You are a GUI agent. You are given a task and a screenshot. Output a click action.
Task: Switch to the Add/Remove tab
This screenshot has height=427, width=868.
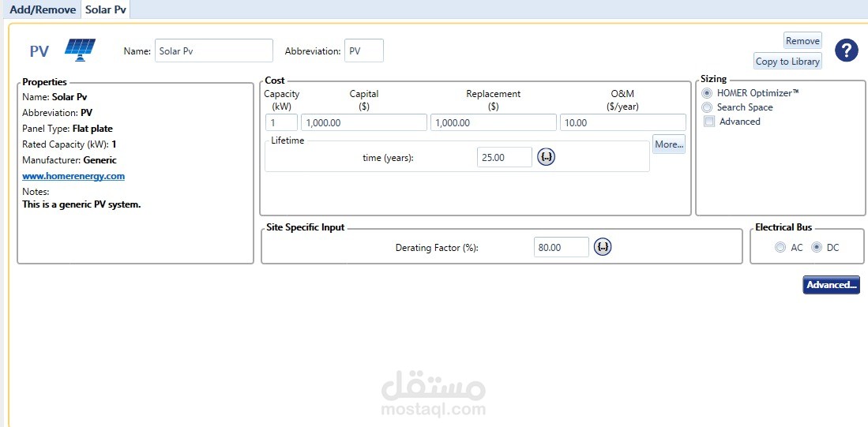43,9
